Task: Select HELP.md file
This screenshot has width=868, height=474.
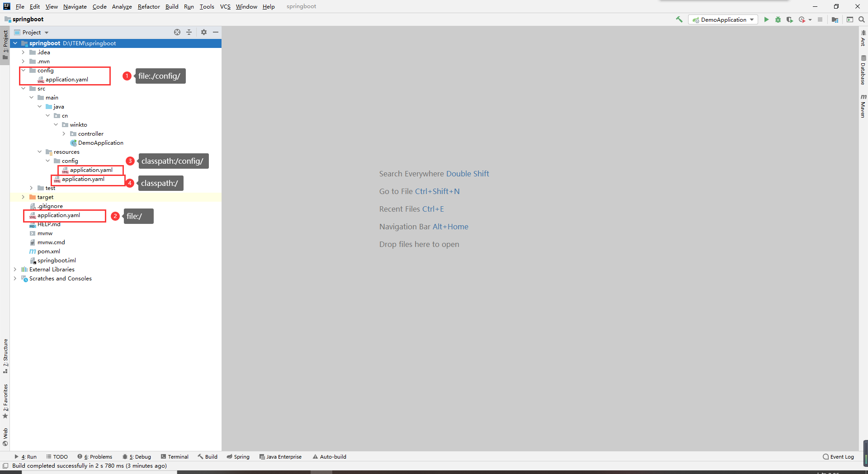Action: 48,224
